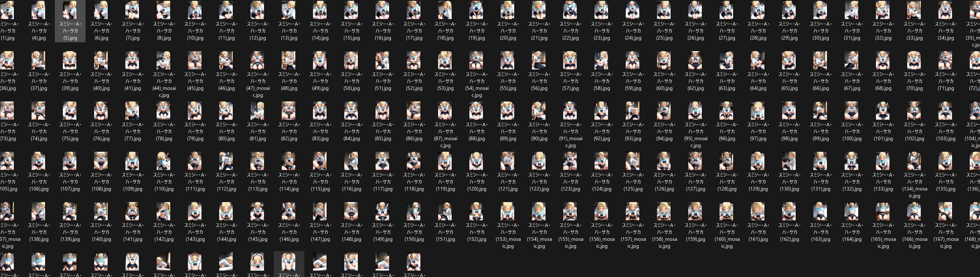
Task: Select the thumbnail of file (68).jpg
Action: (883, 60)
